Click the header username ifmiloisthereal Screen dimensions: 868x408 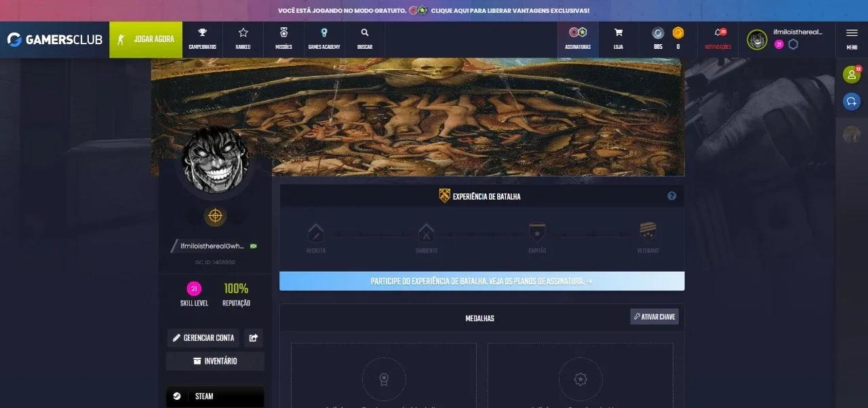[x=797, y=32]
